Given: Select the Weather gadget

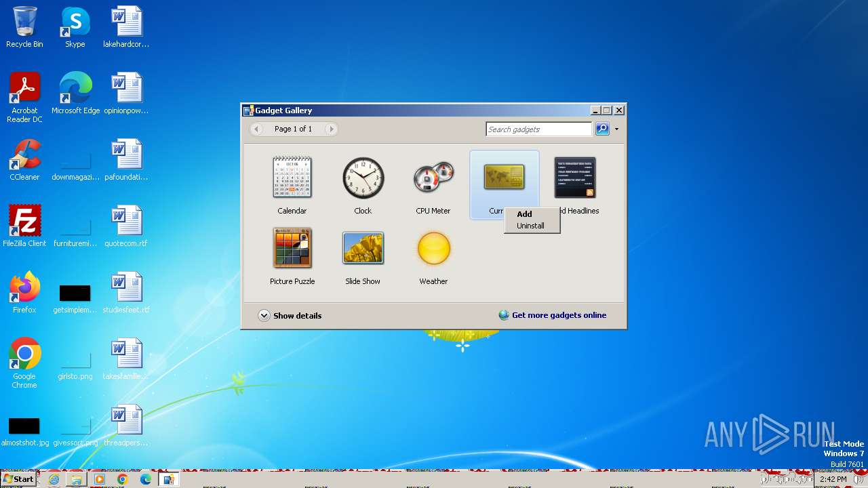Looking at the screenshot, I should [433, 256].
